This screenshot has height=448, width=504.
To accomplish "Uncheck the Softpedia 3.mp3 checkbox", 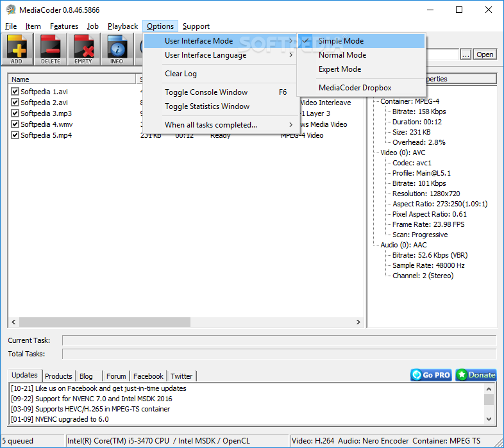I will pyautogui.click(x=15, y=113).
